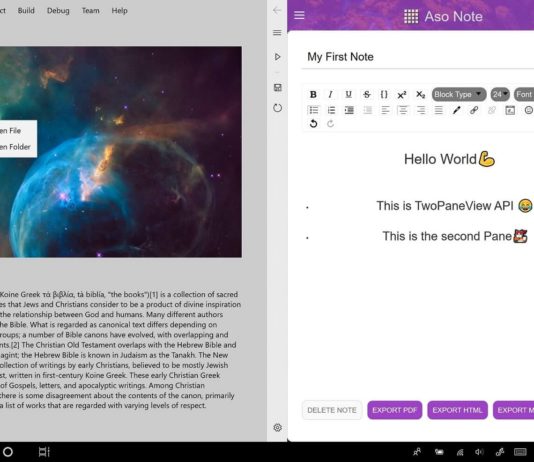Open Task View on taskbar
Image resolution: width=534 pixels, height=462 pixels.
pos(44,452)
